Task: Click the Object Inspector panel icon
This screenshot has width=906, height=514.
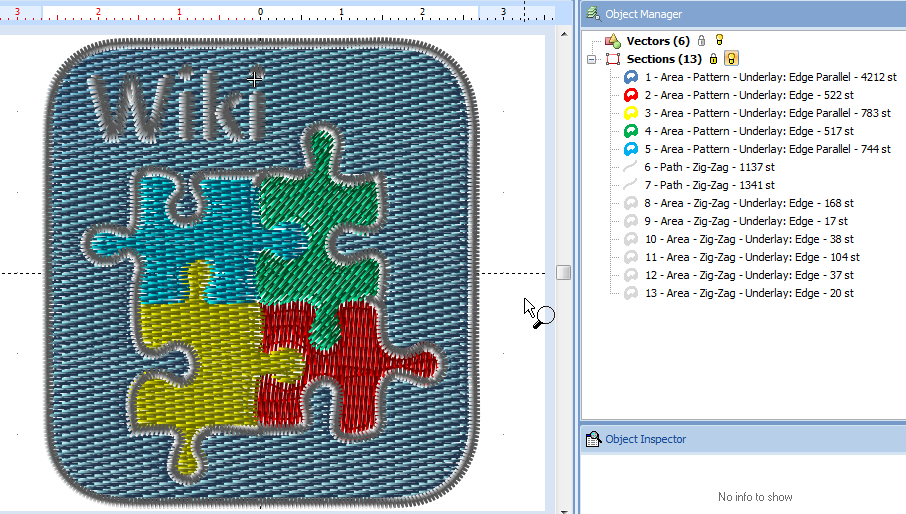Action: pos(593,439)
